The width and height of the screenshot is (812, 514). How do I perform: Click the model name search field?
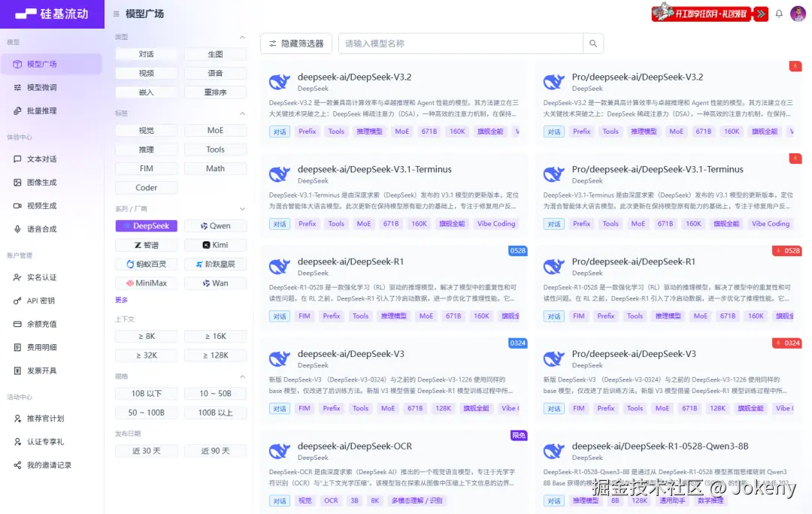point(461,44)
